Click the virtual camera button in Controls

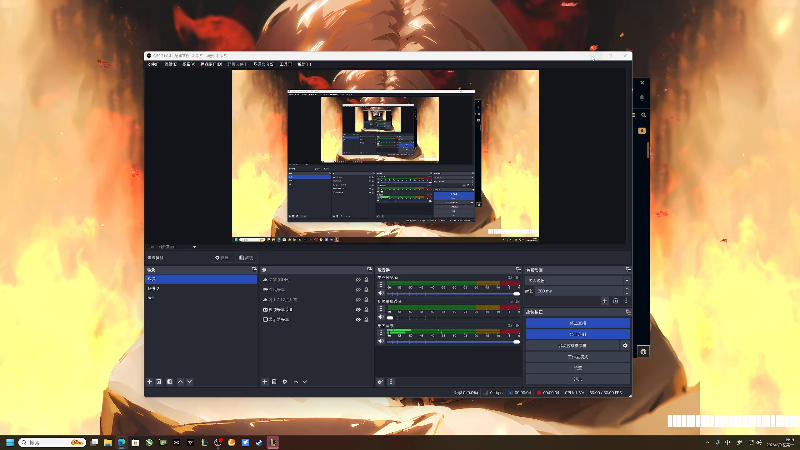pos(572,345)
